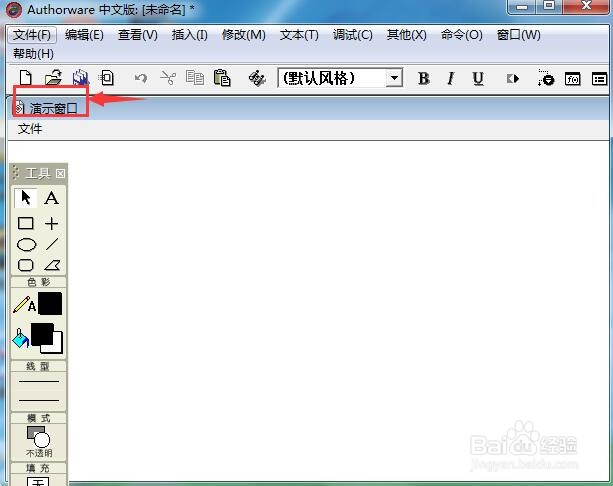The image size is (613, 486).
Task: Toggle Underline text formatting
Action: point(478,79)
